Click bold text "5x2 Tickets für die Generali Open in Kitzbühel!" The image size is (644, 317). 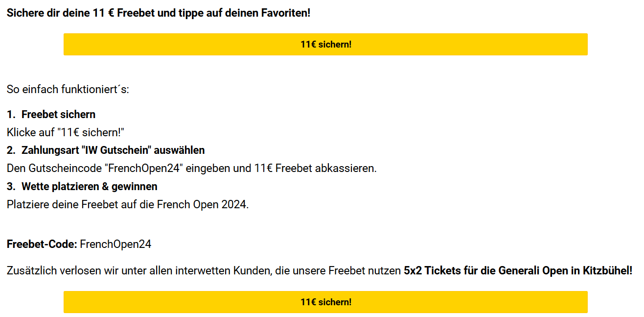518,270
